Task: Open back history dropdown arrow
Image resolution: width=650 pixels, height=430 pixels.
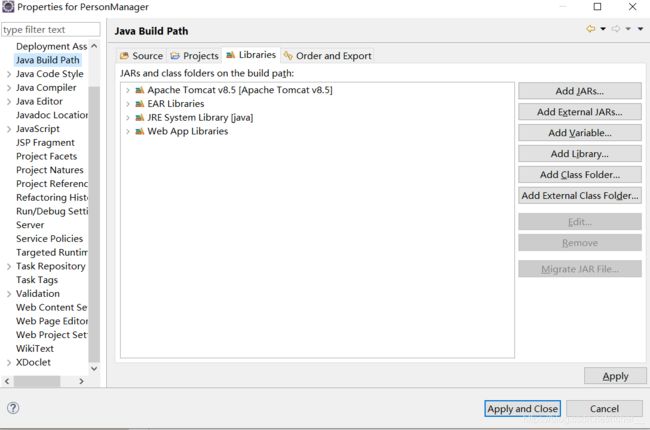Action: [x=603, y=29]
